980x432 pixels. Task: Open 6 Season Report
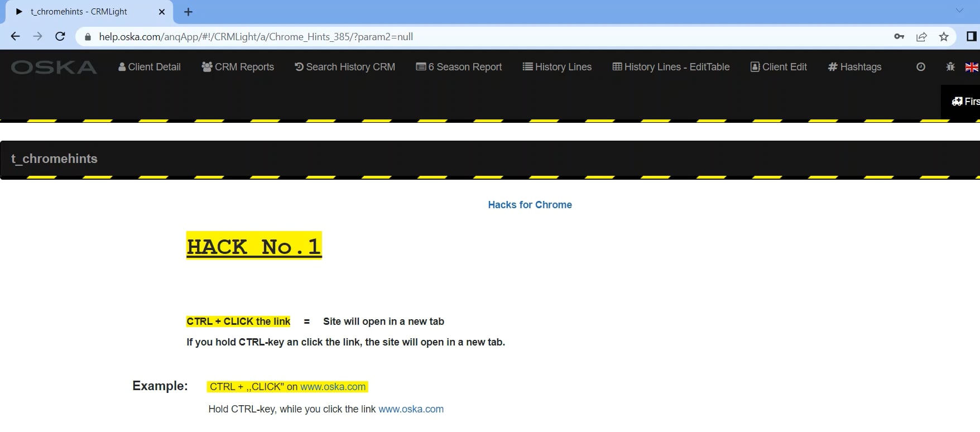459,67
